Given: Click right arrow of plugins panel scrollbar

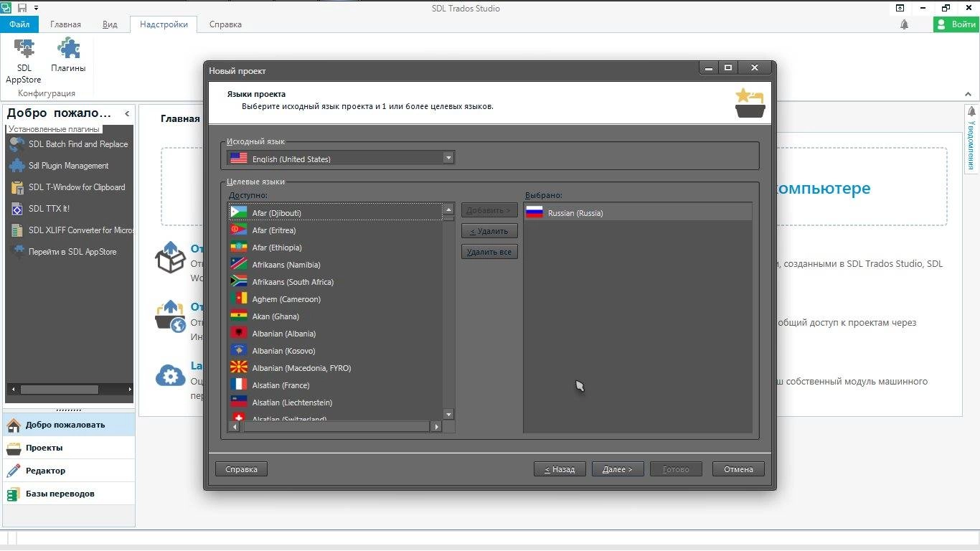Looking at the screenshot, I should (x=130, y=390).
